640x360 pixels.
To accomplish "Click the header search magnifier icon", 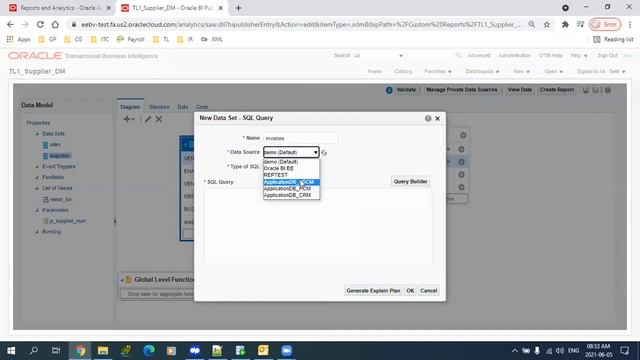I will click(458, 56).
